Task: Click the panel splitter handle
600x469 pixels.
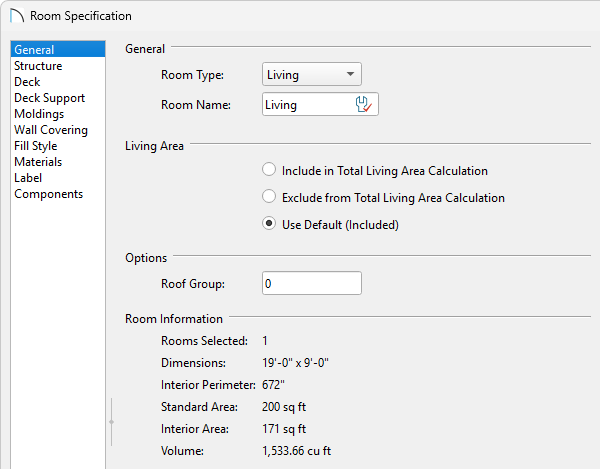Action: click(111, 422)
